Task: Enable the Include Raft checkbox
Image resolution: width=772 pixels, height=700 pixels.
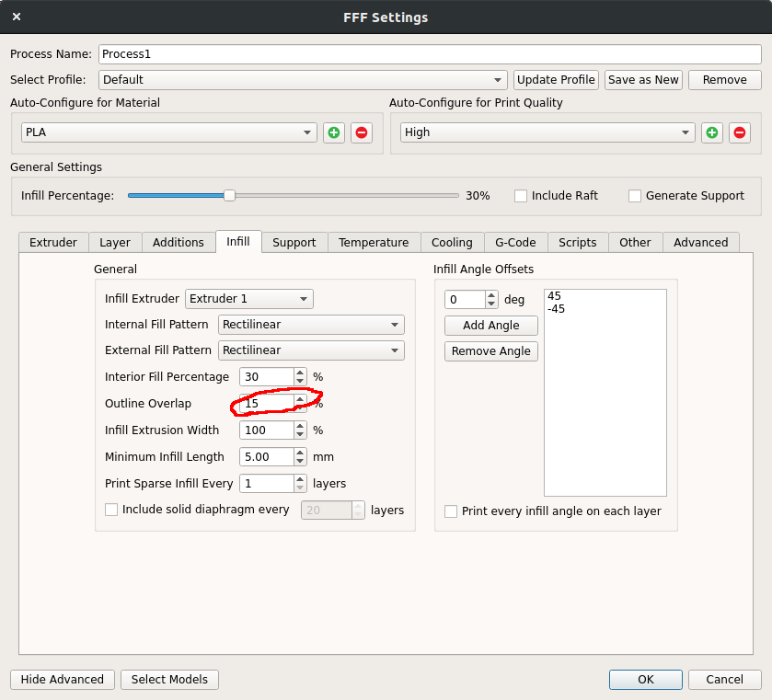Action: point(521,196)
